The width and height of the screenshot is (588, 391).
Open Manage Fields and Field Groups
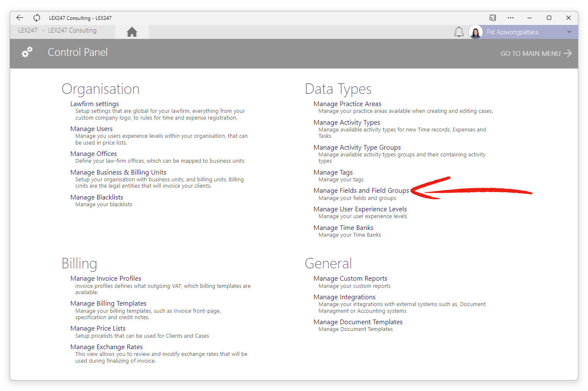tap(361, 191)
